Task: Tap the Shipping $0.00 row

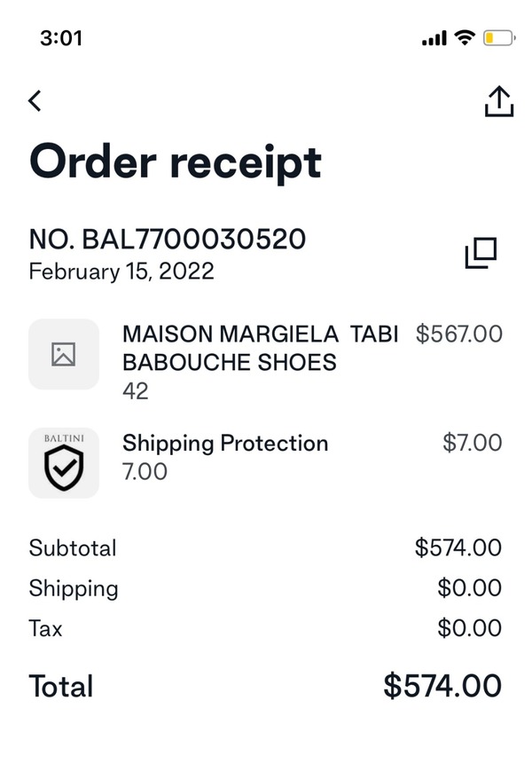Action: 266,588
